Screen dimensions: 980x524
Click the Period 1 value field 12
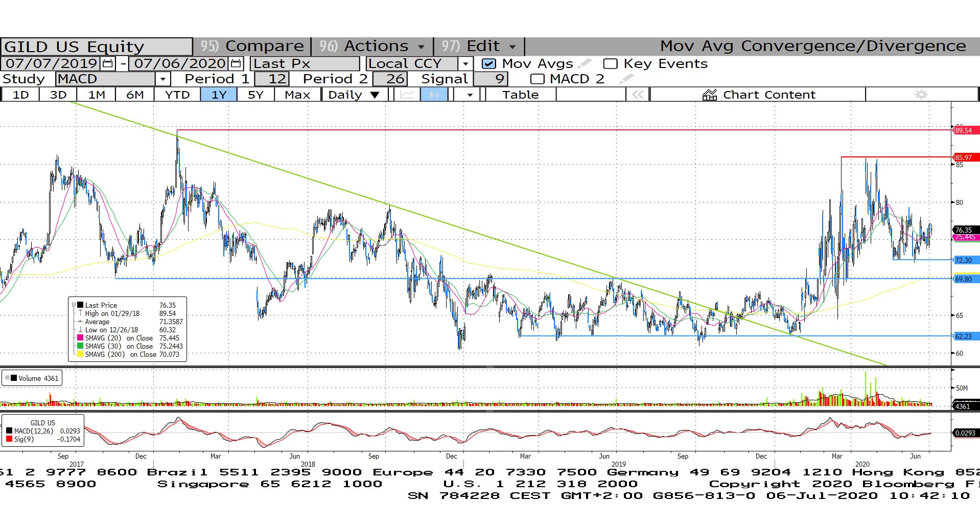click(x=272, y=79)
